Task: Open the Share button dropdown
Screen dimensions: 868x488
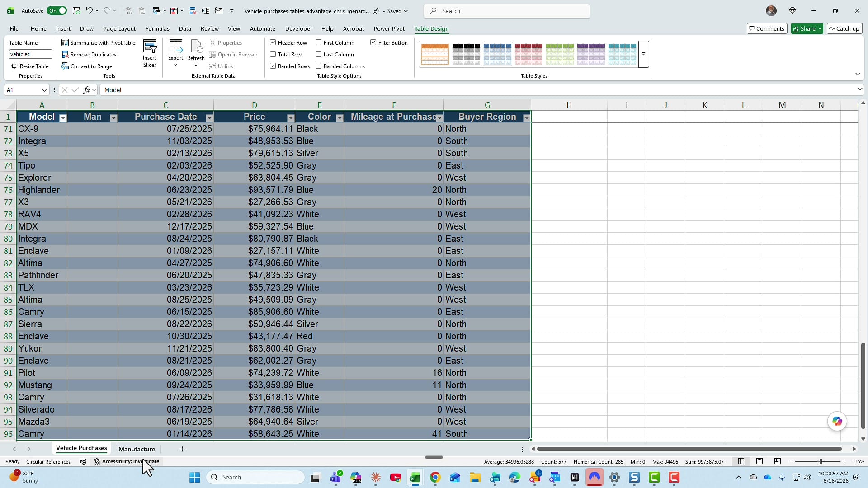Action: point(820,28)
